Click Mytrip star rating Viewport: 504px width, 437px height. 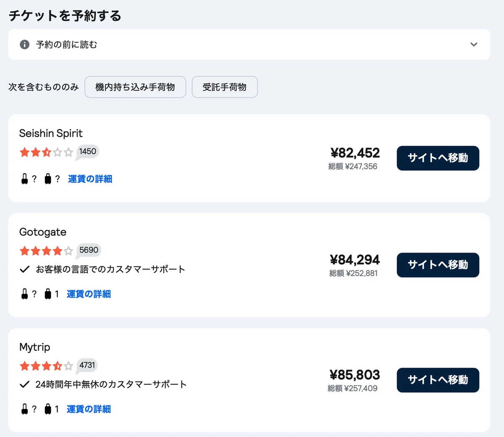tap(47, 366)
